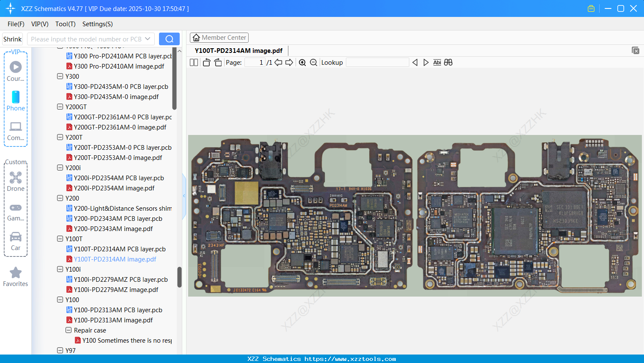Open the Car category
Image resolution: width=644 pixels, height=363 pixels.
point(16,241)
